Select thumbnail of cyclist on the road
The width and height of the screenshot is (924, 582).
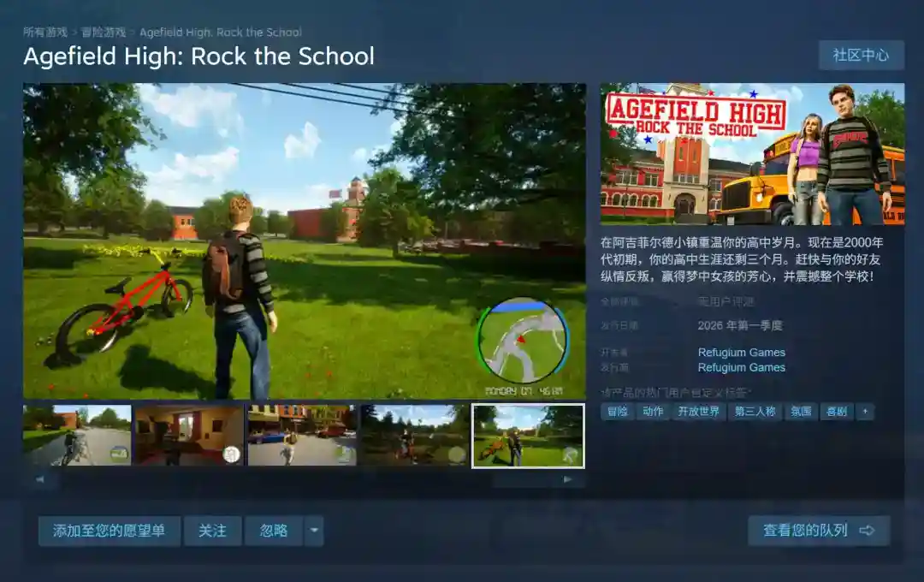click(77, 435)
